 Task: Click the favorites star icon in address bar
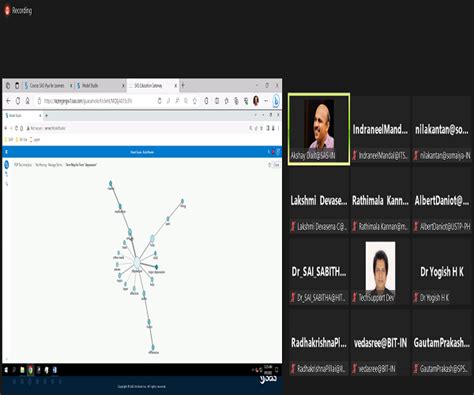point(195,101)
